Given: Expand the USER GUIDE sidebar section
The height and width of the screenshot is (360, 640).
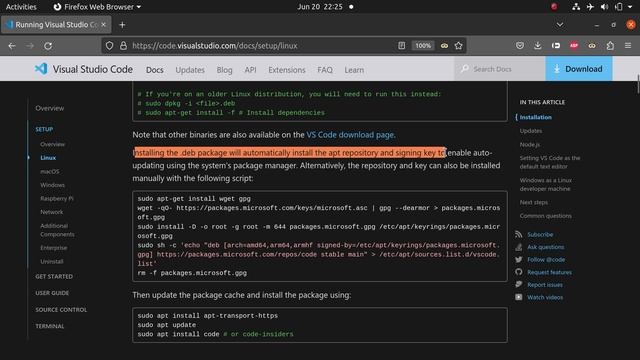Looking at the screenshot, I should coord(52,293).
